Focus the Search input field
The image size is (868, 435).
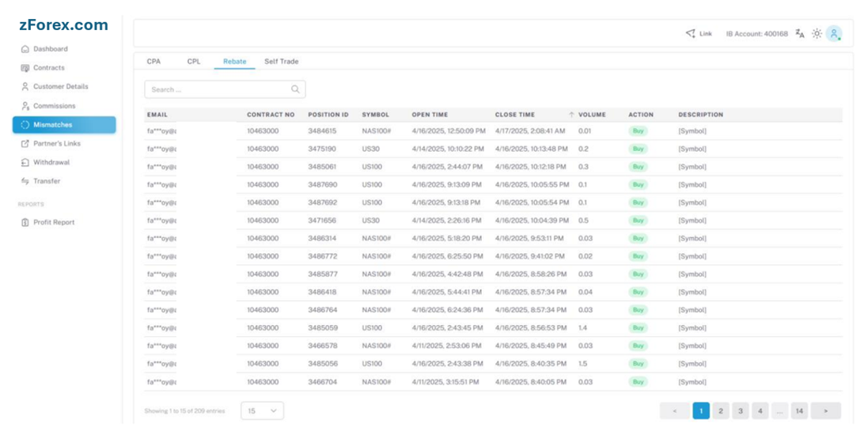point(225,89)
